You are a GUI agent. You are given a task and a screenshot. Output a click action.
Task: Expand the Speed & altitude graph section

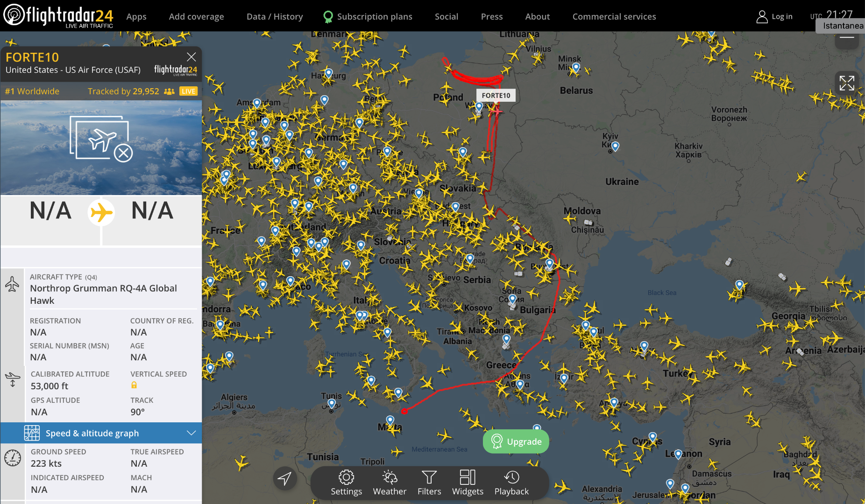point(101,433)
